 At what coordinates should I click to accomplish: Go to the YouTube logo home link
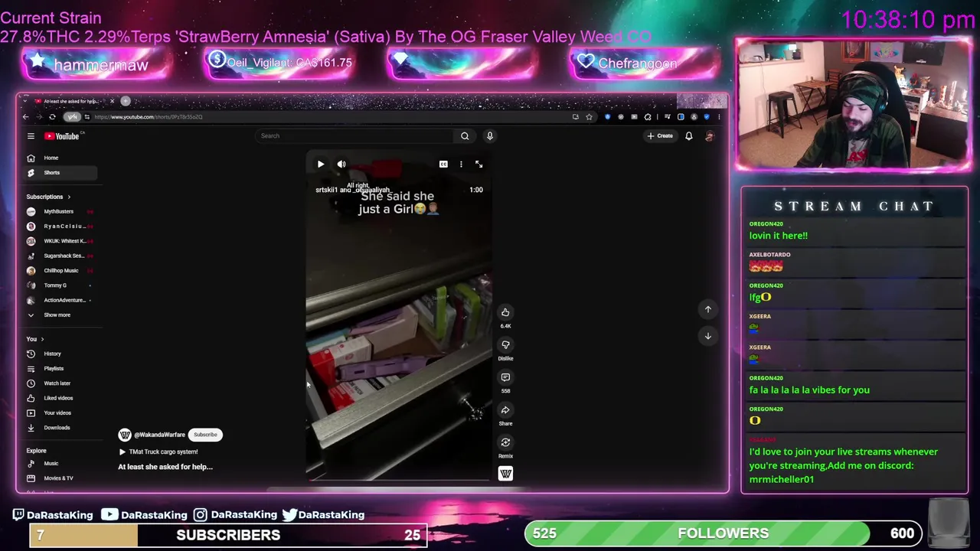coord(63,136)
